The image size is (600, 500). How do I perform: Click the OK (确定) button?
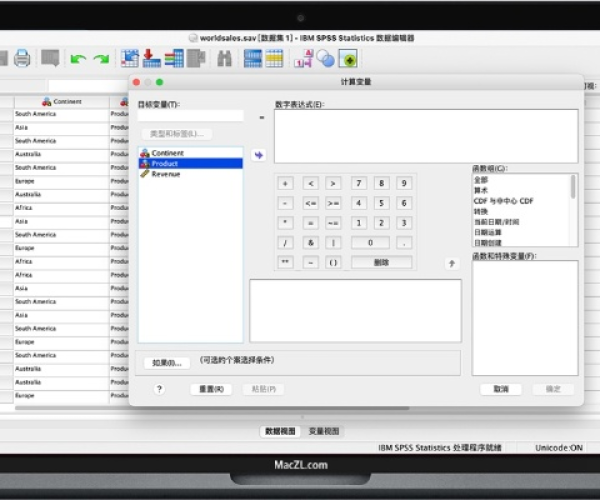pyautogui.click(x=553, y=389)
